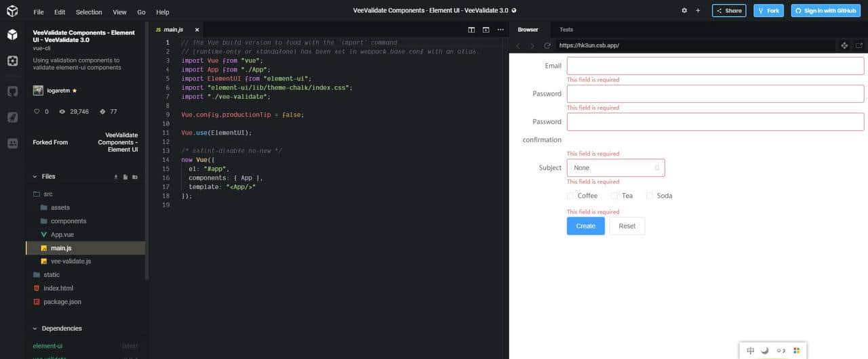This screenshot has height=359, width=868.
Task: Open the Edit menu
Action: point(60,12)
